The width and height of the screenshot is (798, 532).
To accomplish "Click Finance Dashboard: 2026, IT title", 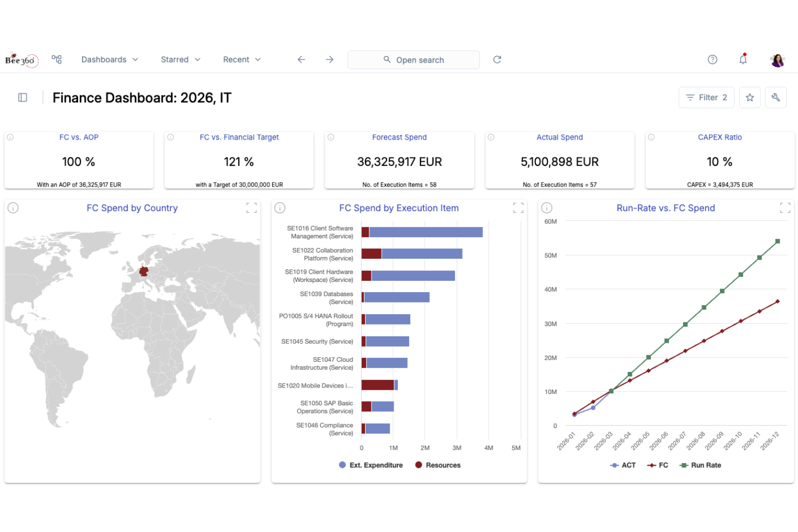I will click(x=142, y=98).
